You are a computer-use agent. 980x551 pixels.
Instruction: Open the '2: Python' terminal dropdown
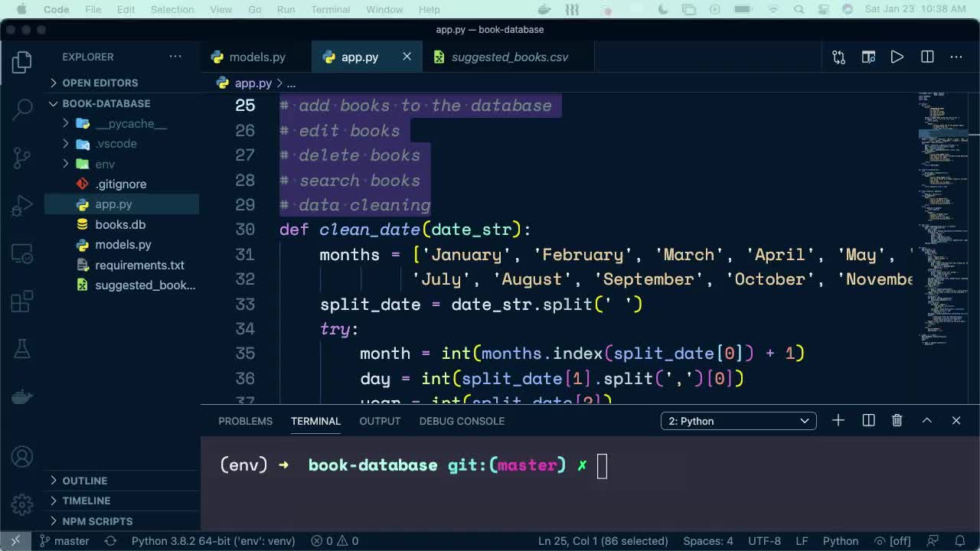(x=737, y=420)
